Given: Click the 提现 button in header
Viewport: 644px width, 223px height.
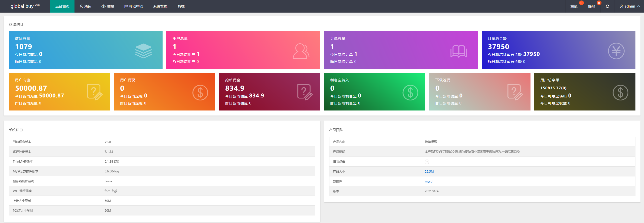Looking at the screenshot, I should pos(591,6).
